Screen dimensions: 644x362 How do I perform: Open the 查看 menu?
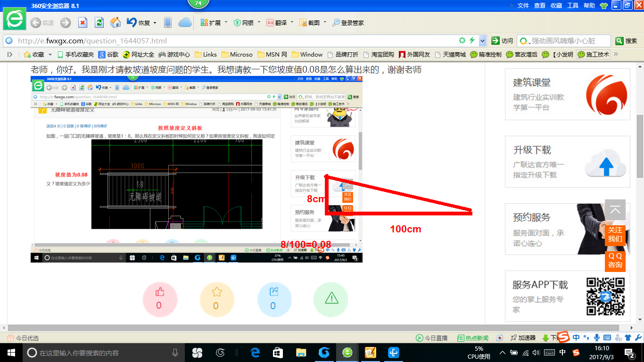pyautogui.click(x=540, y=6)
